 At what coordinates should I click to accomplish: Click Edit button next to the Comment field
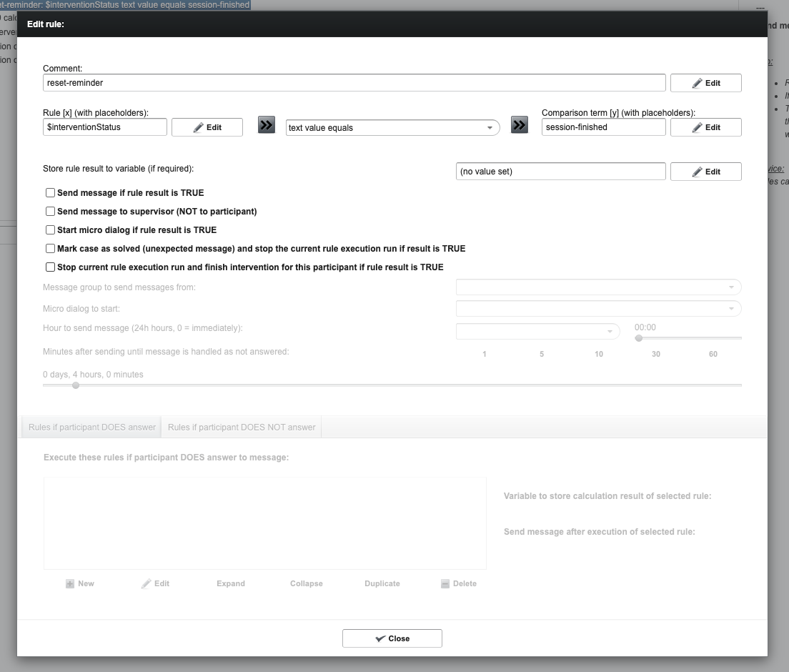pyautogui.click(x=705, y=83)
